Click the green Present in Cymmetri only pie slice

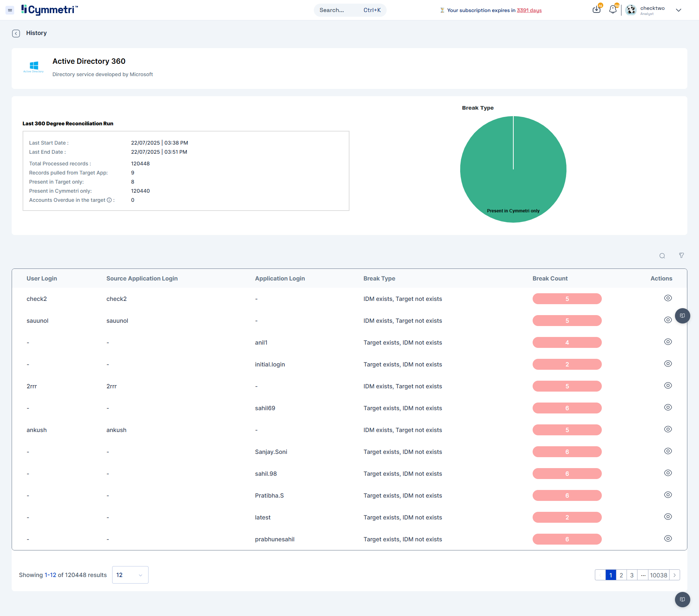[x=513, y=169]
